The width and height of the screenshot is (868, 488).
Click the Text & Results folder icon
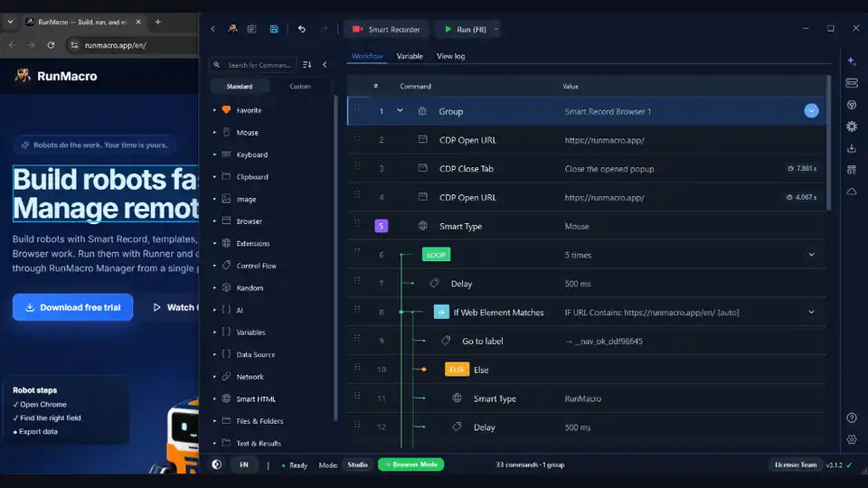(226, 443)
